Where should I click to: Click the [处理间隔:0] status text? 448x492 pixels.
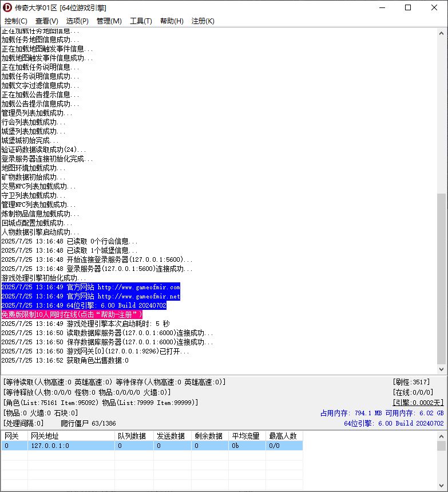click(23, 423)
